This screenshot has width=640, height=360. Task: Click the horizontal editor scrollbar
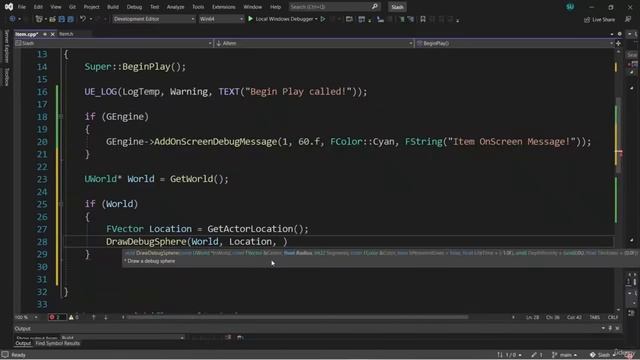coord(298,317)
